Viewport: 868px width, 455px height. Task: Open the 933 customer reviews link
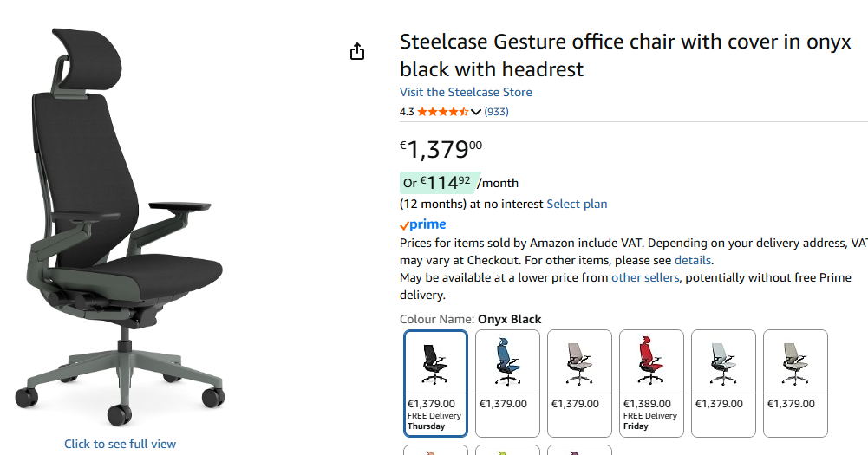(496, 112)
